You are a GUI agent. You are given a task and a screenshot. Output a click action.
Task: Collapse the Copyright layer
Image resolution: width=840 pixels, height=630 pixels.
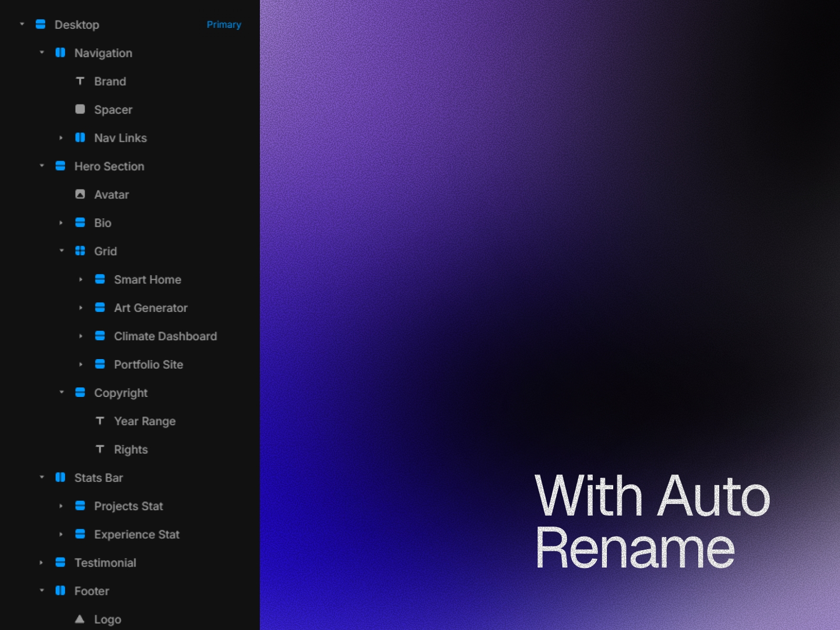(62, 392)
